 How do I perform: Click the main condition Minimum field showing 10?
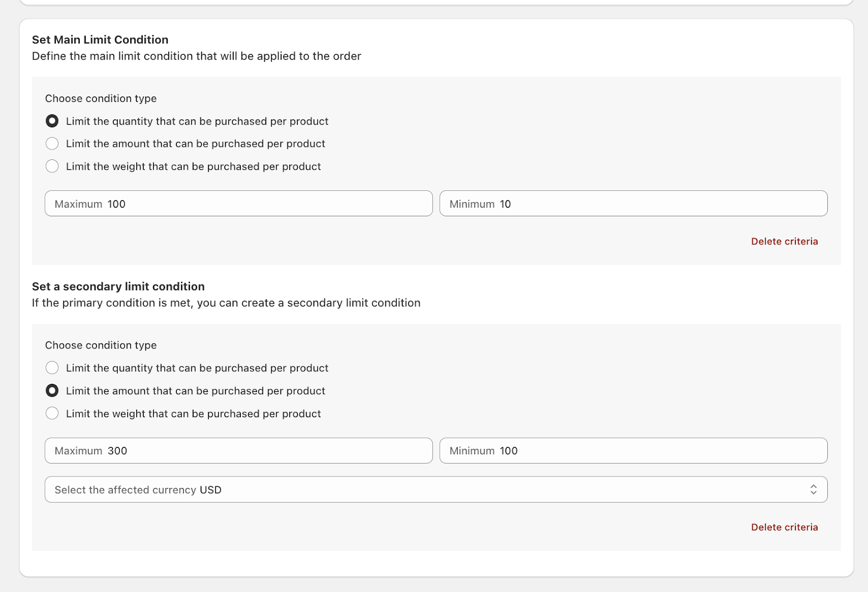[x=633, y=204]
